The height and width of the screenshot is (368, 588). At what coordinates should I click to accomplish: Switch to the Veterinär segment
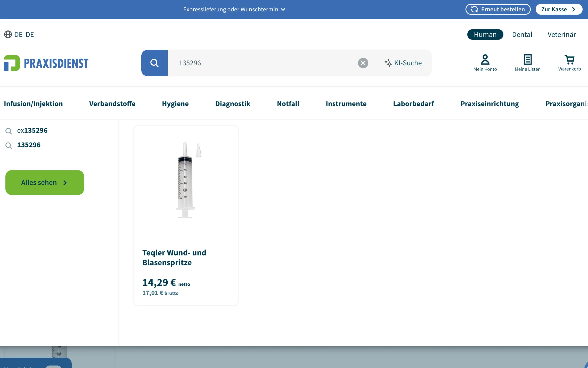tap(562, 34)
